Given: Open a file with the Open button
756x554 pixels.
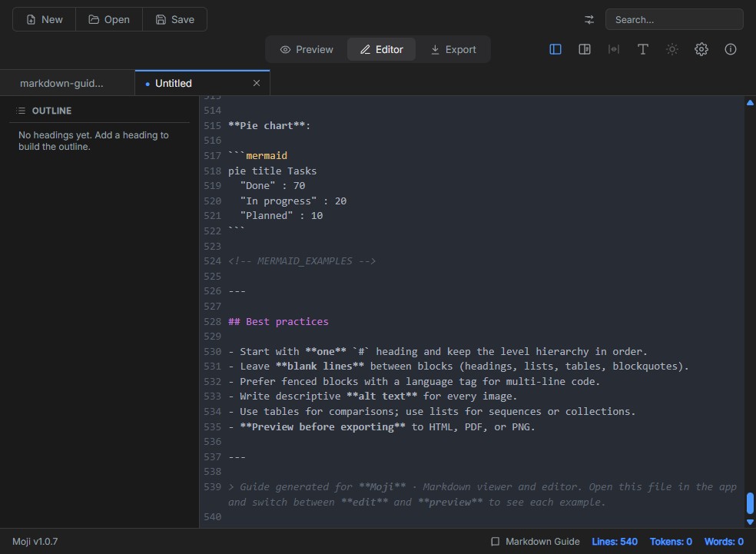Looking at the screenshot, I should 109,19.
